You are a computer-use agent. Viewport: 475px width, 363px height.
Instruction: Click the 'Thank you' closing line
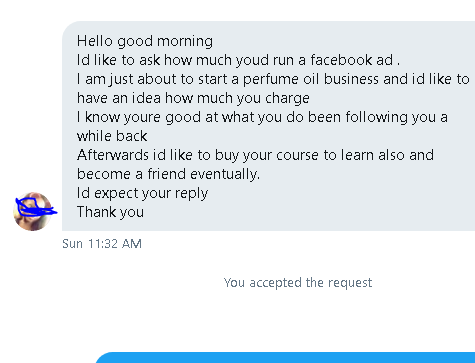click(x=110, y=212)
